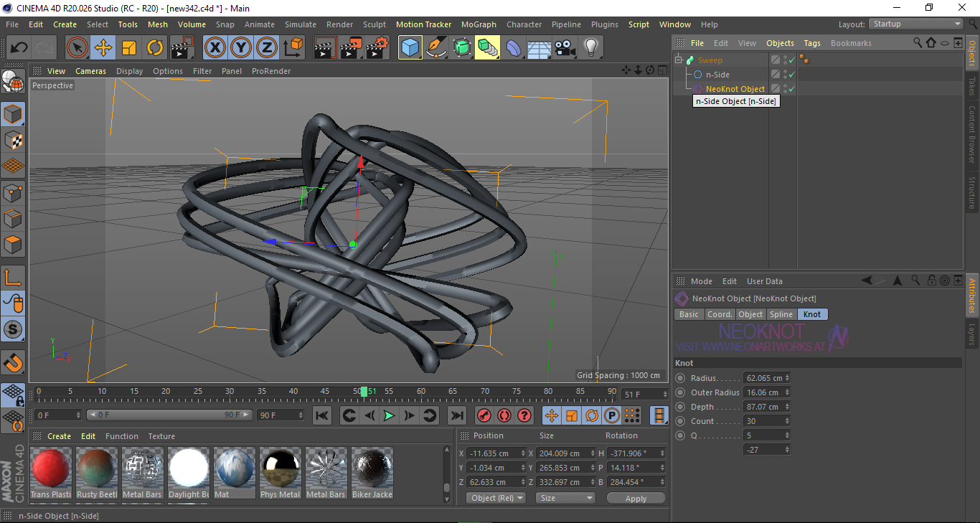
Task: Select Texture mode in left toolbar
Action: [x=13, y=140]
